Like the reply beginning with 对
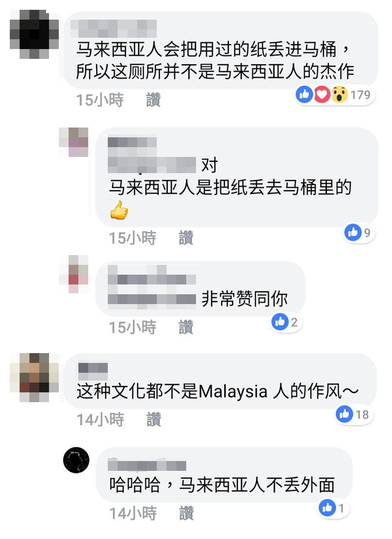Image resolution: width=392 pixels, height=539 pixels. tap(186, 237)
